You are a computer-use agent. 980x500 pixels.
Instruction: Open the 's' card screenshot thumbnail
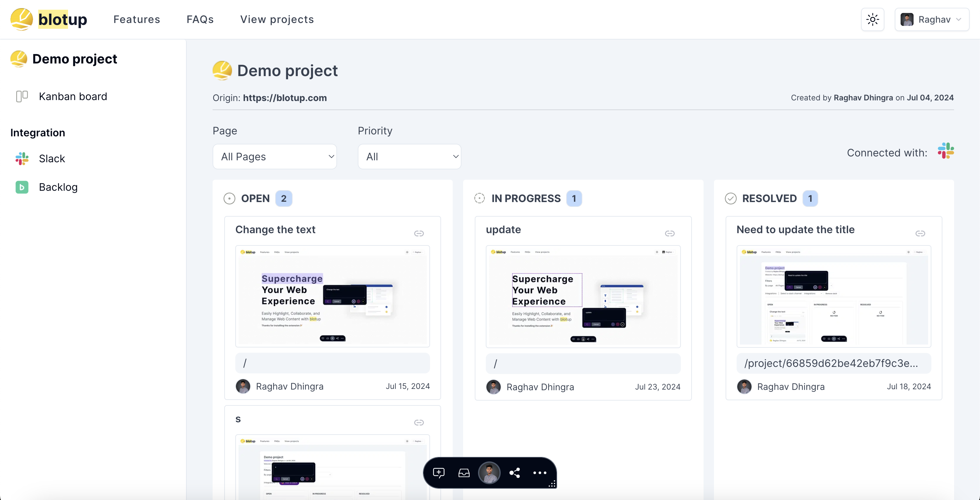332,467
